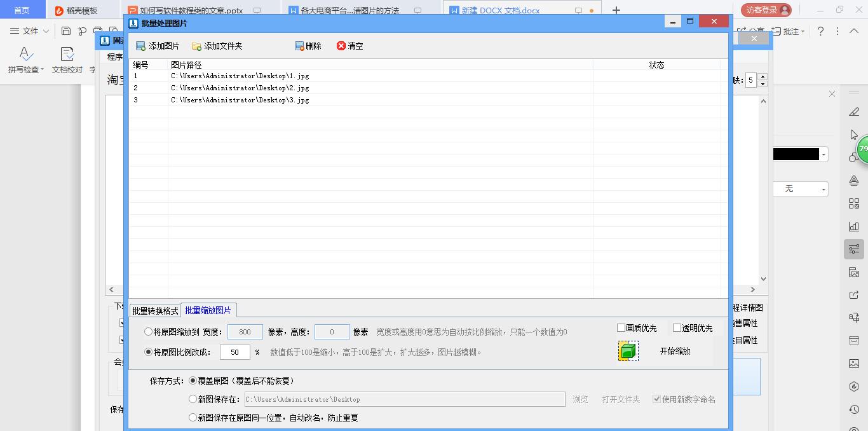Click the 浏览 button for save location
The image size is (868, 431).
point(580,399)
